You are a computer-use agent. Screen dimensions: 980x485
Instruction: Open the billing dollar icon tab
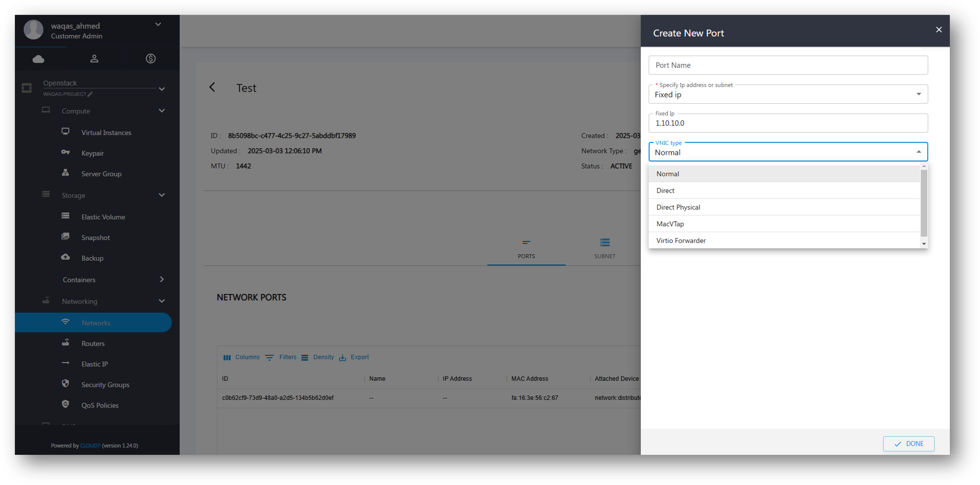(x=150, y=59)
